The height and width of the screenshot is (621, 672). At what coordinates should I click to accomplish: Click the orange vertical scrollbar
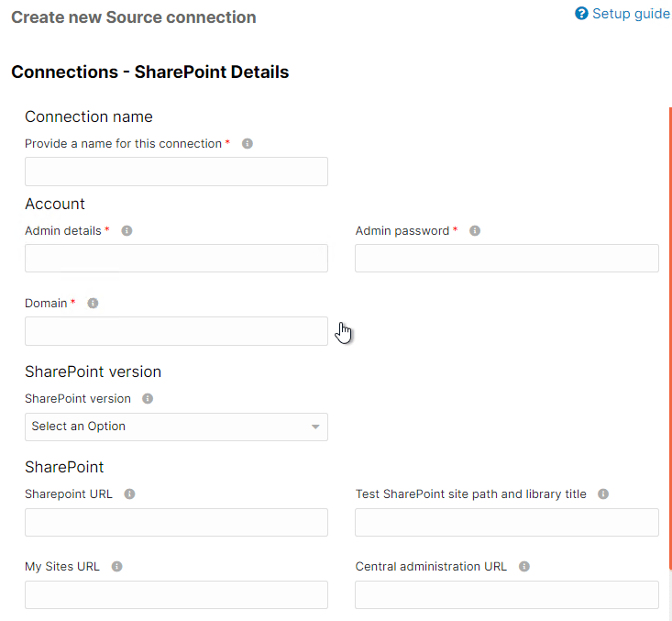[x=670, y=339]
